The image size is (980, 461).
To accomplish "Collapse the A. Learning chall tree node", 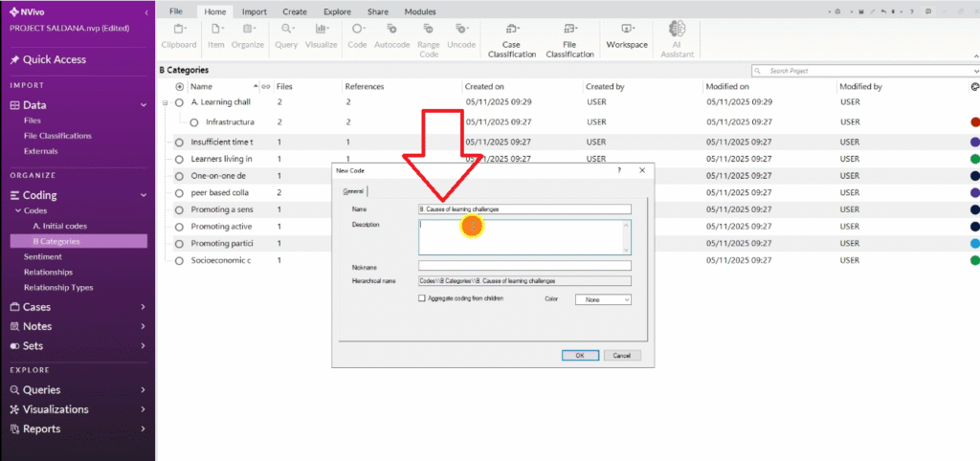I will click(166, 102).
